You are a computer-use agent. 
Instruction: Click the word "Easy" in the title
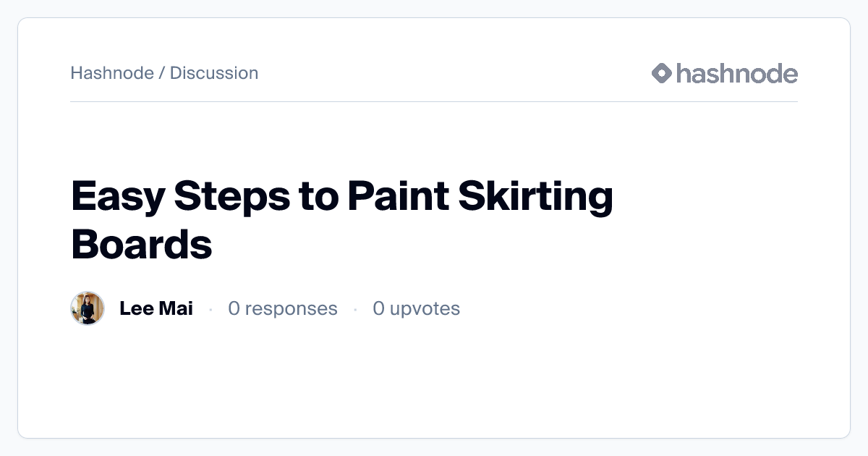point(117,197)
